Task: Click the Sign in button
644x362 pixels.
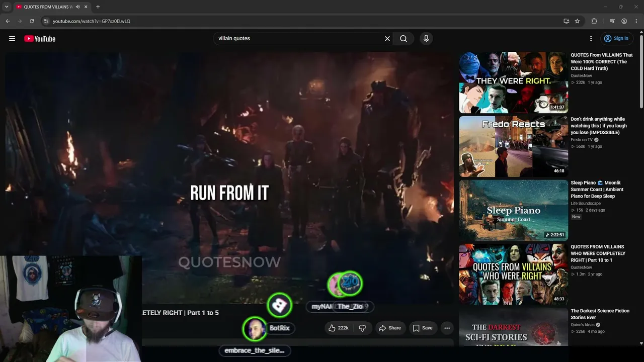Action: tap(616, 39)
